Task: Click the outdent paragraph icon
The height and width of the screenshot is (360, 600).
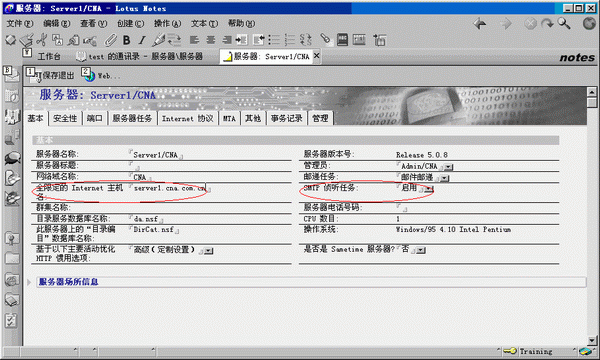Action: pyautogui.click(x=258, y=40)
